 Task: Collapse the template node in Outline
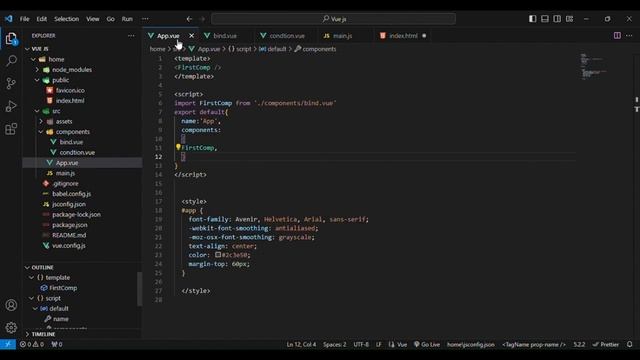[32, 278]
